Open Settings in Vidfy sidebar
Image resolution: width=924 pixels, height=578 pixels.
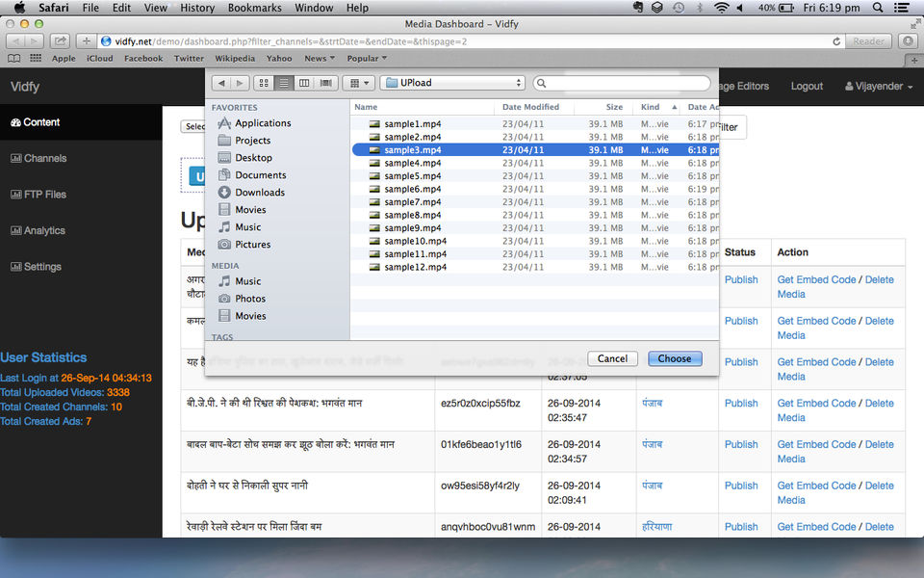tap(81, 267)
